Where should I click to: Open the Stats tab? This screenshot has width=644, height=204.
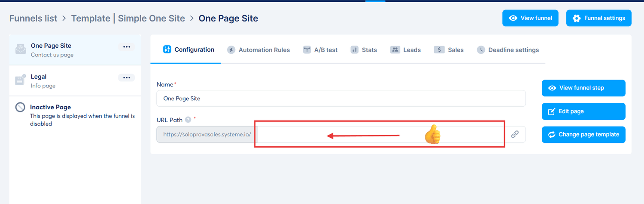tap(364, 50)
